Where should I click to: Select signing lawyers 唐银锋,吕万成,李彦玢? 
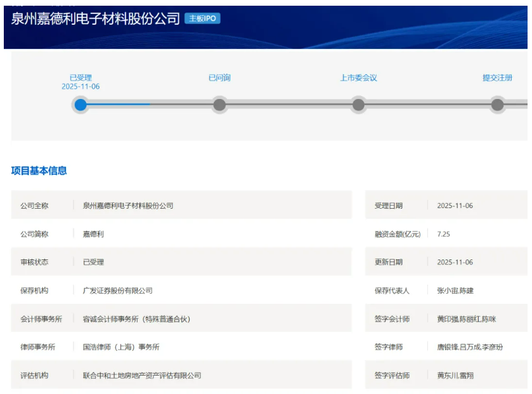(x=470, y=347)
